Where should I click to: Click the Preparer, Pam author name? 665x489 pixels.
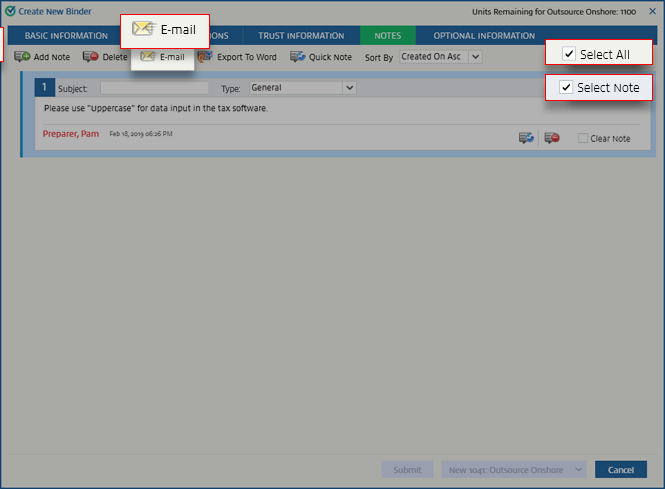click(x=71, y=134)
